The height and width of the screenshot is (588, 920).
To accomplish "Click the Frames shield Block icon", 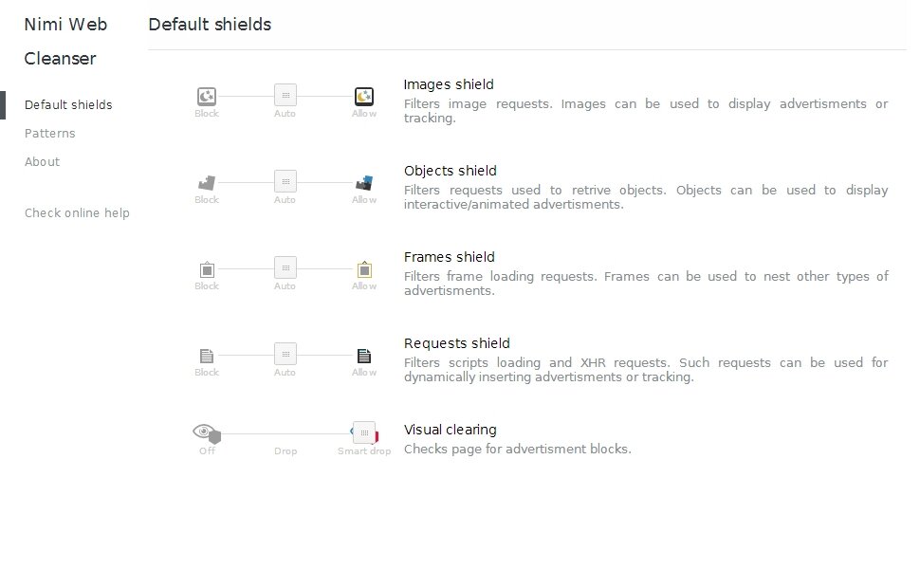I will (x=207, y=269).
